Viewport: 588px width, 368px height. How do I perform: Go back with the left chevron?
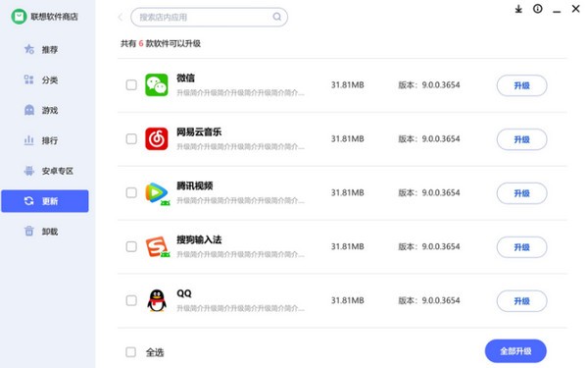click(x=121, y=17)
